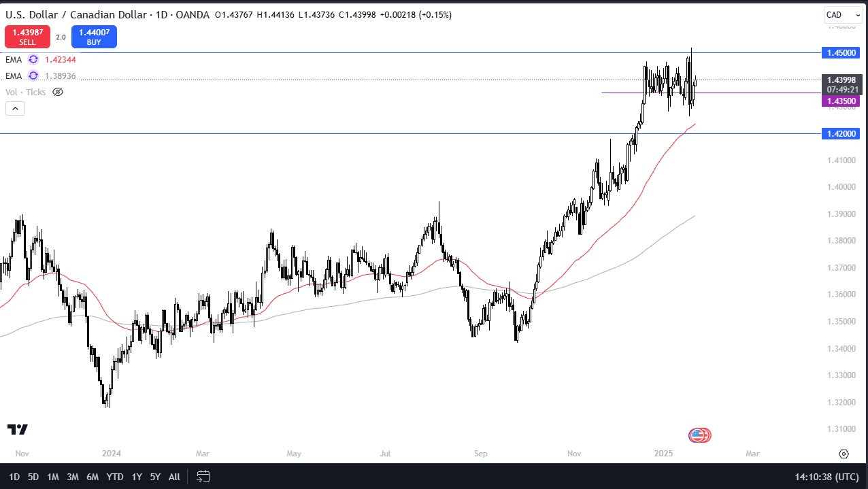Click the refresh icon next to first EMA
Image resolution: width=868 pixels, height=489 pixels.
coord(33,60)
